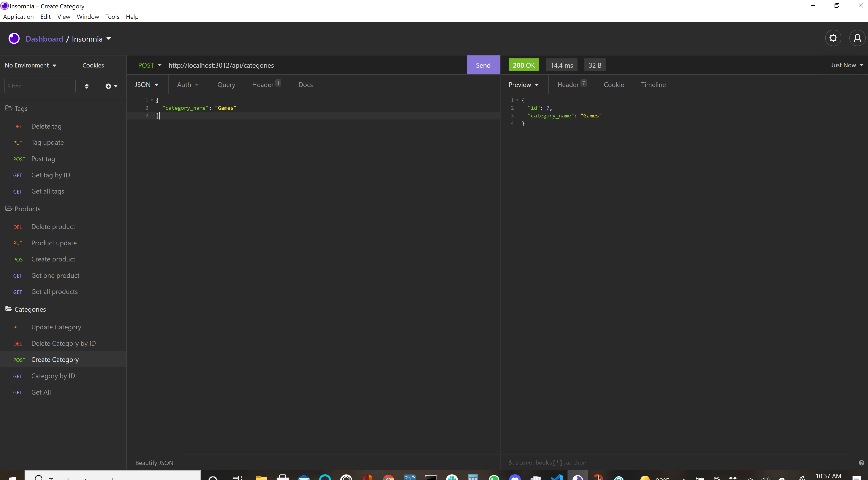This screenshot has height=480, width=868.
Task: Switch to the Timeline response tab
Action: pyautogui.click(x=653, y=85)
